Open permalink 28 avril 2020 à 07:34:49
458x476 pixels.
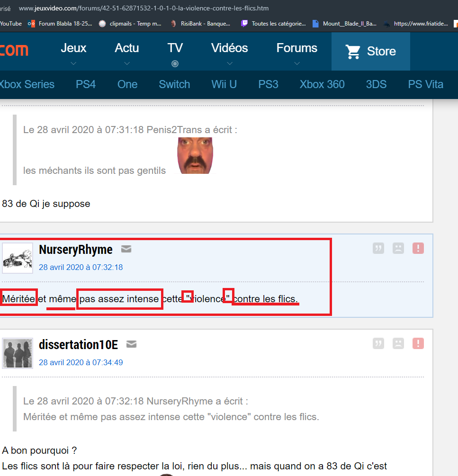pyautogui.click(x=81, y=362)
